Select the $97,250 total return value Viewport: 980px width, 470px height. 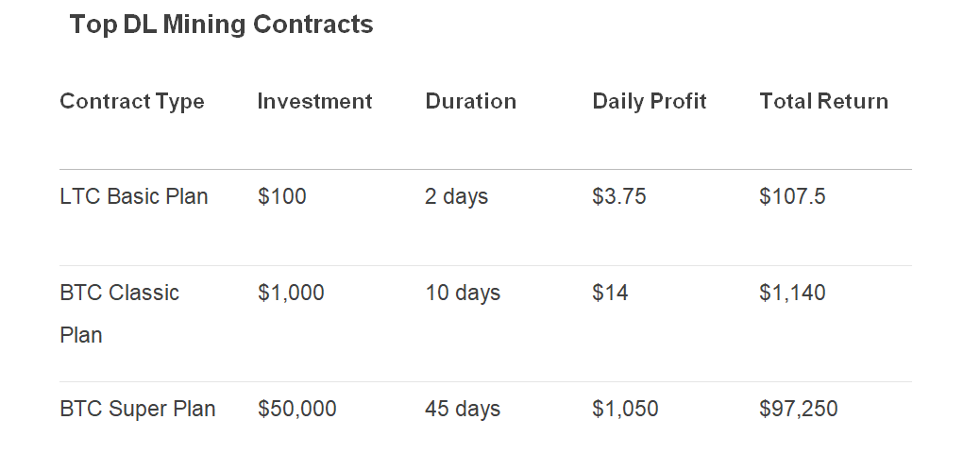click(x=799, y=409)
